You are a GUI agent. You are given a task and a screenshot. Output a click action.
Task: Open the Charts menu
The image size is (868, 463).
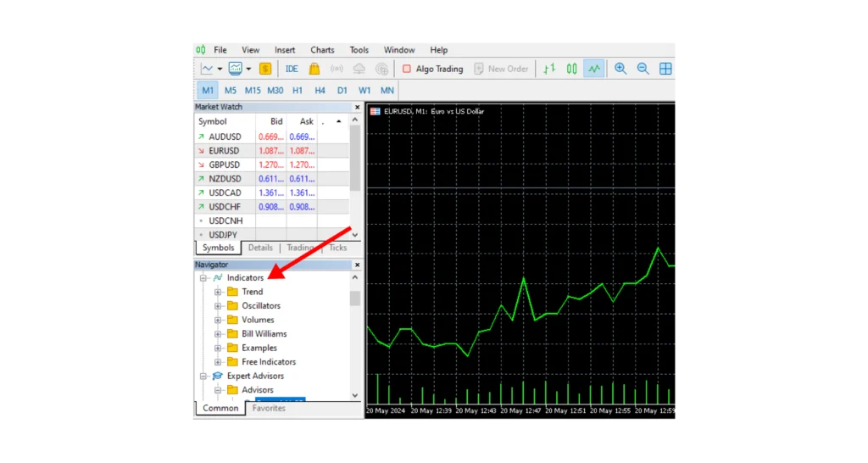tap(322, 50)
